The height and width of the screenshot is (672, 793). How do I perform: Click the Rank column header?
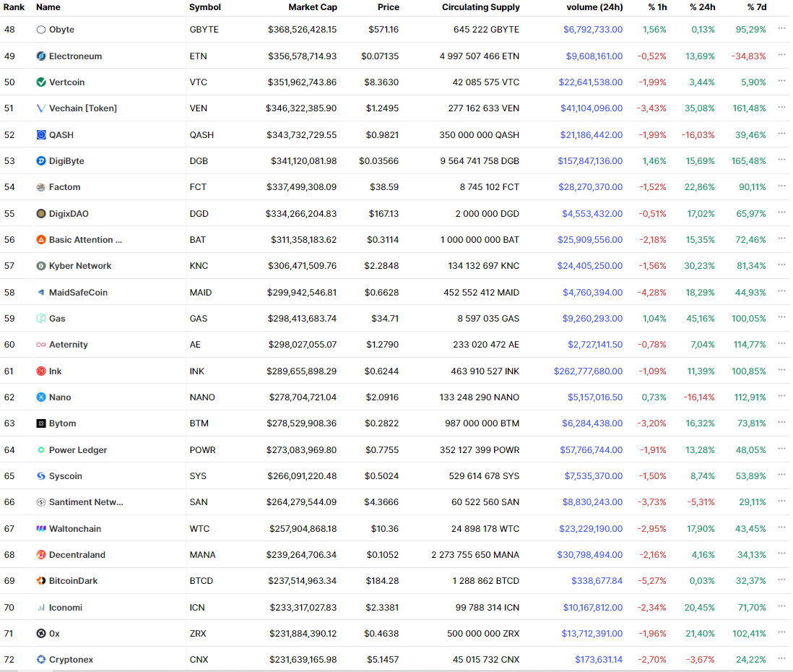click(x=14, y=7)
